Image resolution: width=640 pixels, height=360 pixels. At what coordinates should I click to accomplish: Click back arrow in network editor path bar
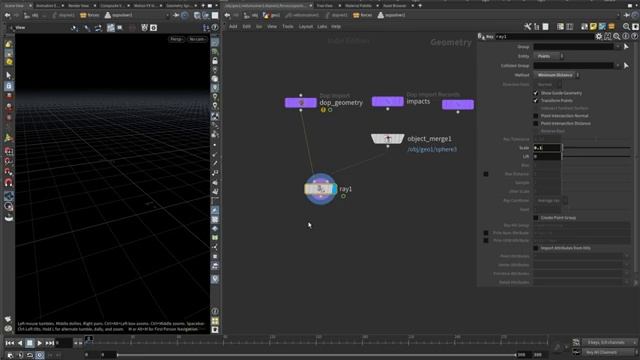228,16
